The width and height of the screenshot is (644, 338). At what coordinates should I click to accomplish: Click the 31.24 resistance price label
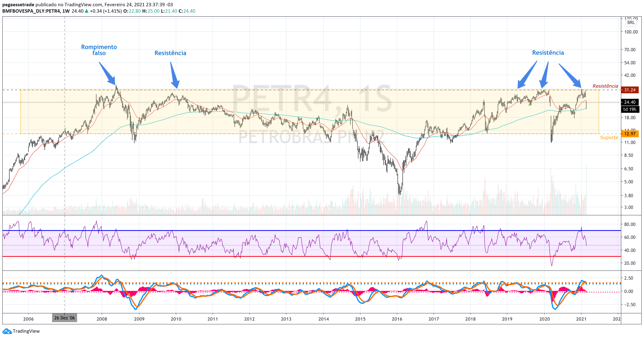(x=630, y=90)
